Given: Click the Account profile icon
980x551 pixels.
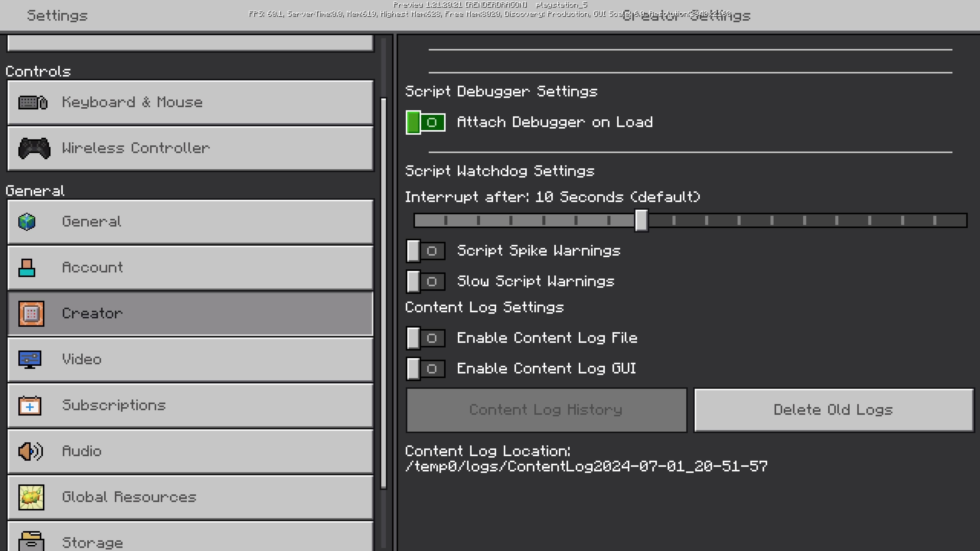Looking at the screenshot, I should [x=27, y=268].
